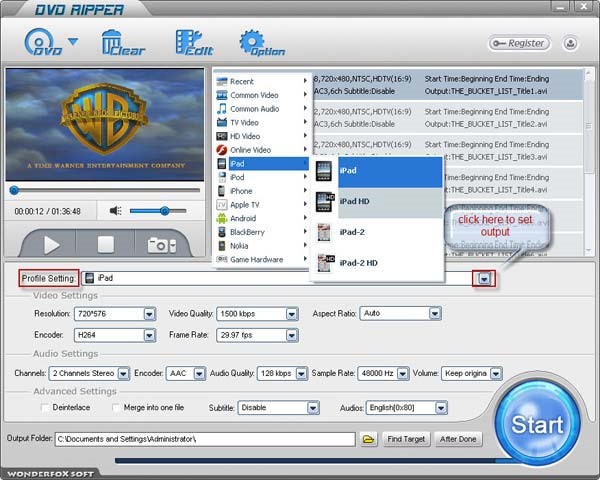This screenshot has height=480, width=600.
Task: Expand the Audio Quality 128 kbps dropdown
Action: point(302,374)
